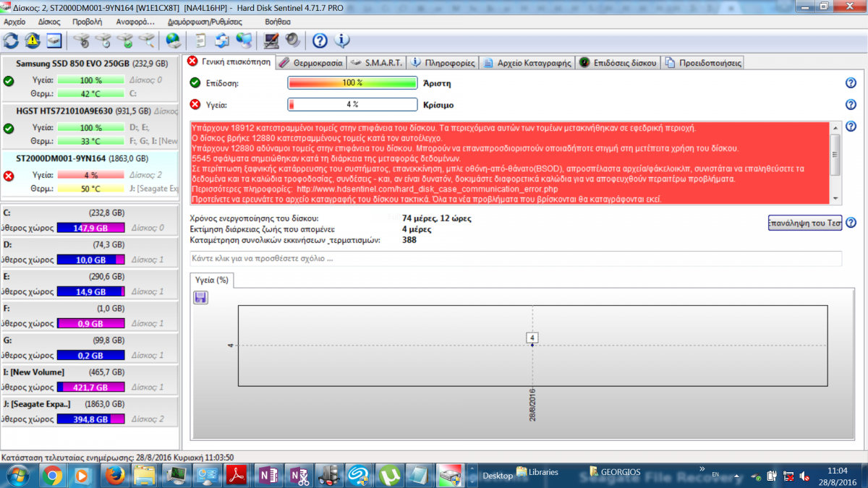This screenshot has width=868, height=488.
Task: Click the data point labeled 4 on graph
Action: pyautogui.click(x=532, y=338)
